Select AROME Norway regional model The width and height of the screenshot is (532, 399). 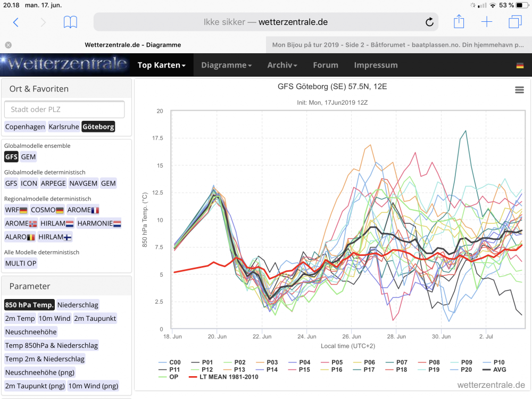point(21,223)
